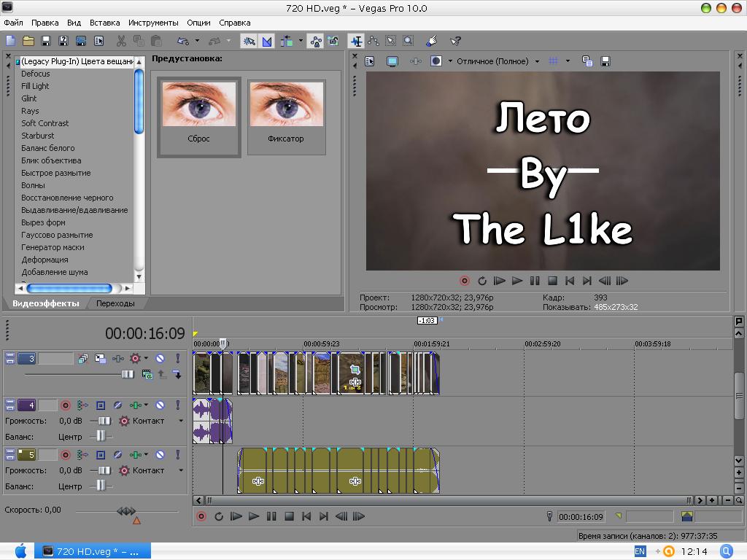Click the track 4 Громкость volume slider
This screenshot has height=560, width=747.
pyautogui.click(x=104, y=421)
